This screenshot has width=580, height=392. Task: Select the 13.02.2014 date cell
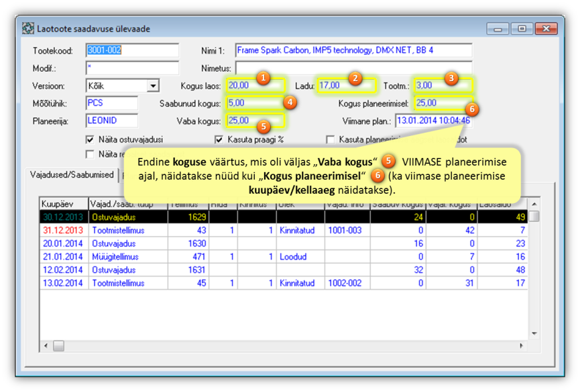click(x=64, y=283)
